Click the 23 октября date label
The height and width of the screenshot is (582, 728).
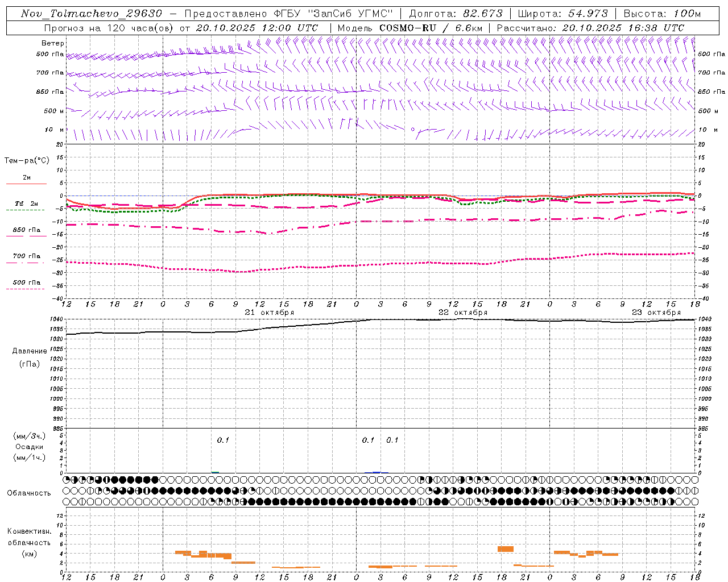pos(656,313)
